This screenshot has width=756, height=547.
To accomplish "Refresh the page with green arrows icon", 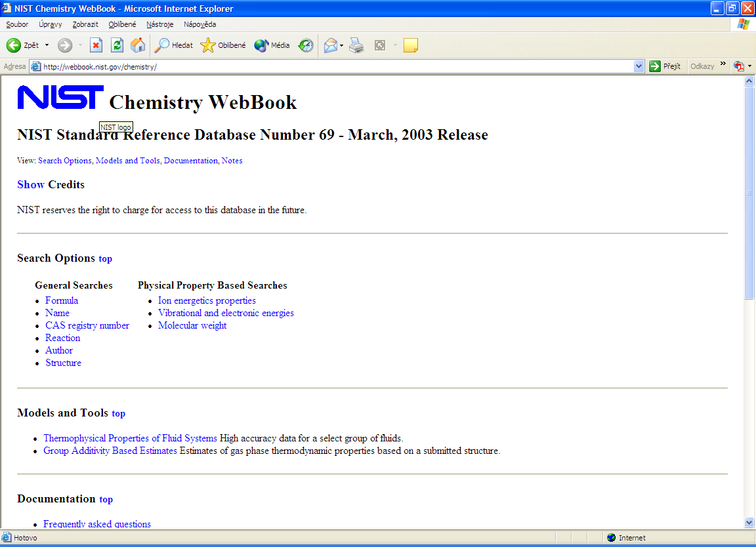I will (x=117, y=45).
